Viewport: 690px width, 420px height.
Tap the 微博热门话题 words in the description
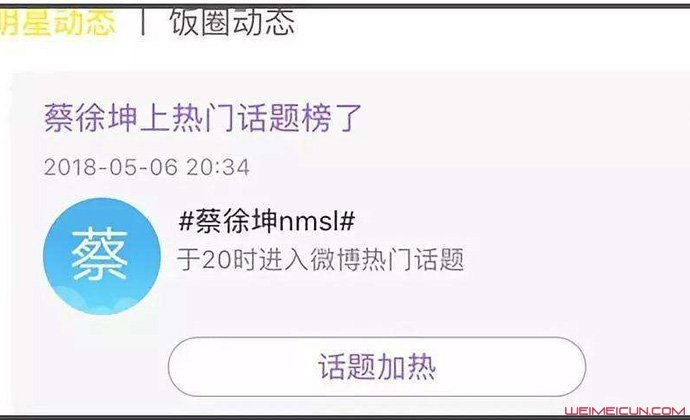387,259
